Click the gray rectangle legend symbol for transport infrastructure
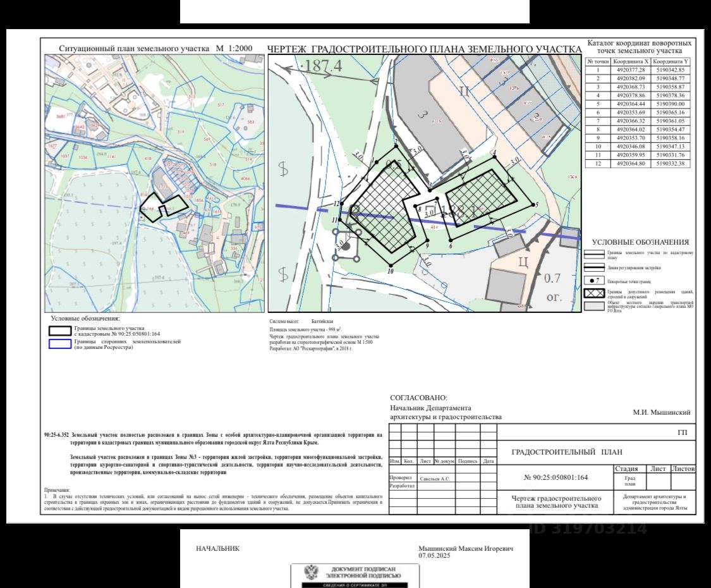 click(x=594, y=306)
